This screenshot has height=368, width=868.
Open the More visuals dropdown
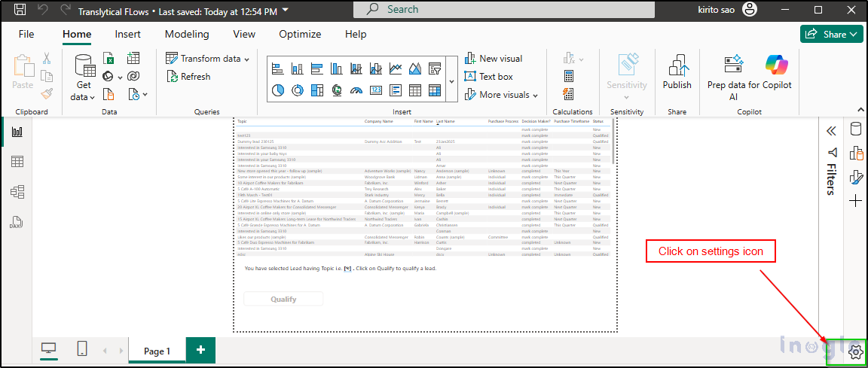click(x=501, y=95)
